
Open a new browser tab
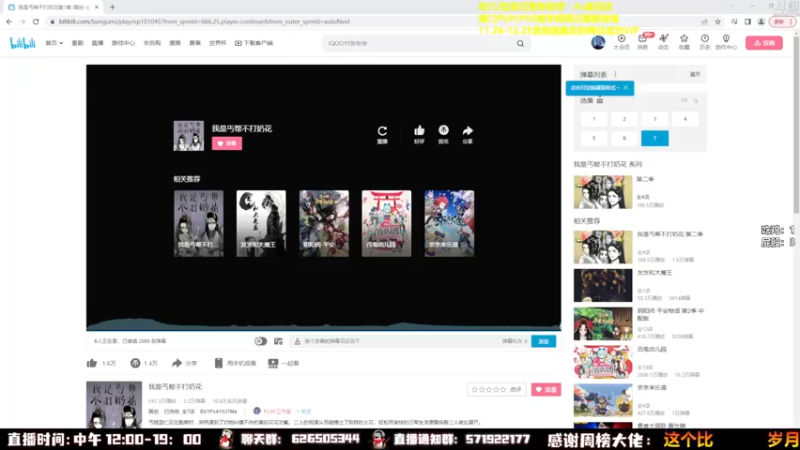(112, 7)
